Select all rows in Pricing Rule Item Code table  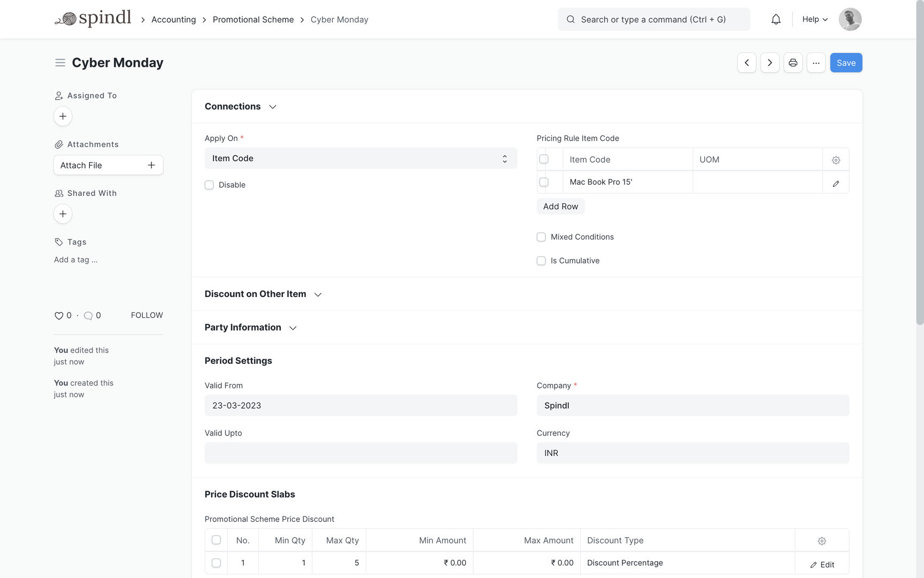[x=544, y=159]
